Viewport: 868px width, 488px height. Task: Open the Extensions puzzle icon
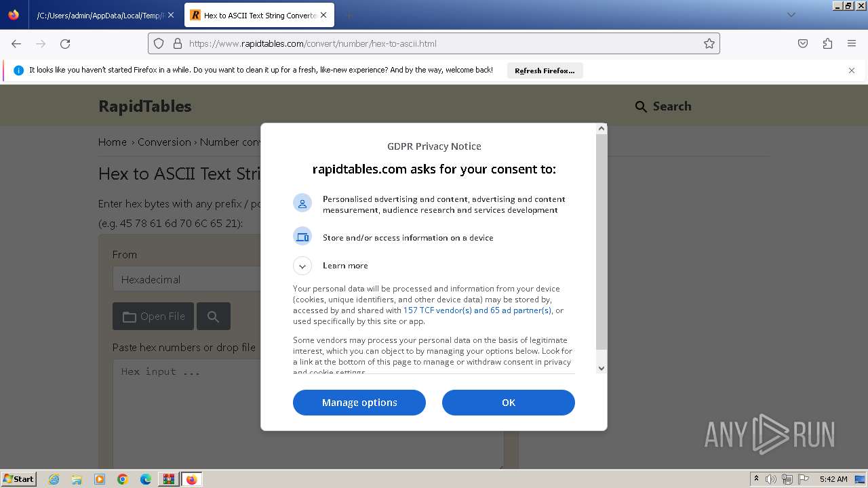point(827,43)
